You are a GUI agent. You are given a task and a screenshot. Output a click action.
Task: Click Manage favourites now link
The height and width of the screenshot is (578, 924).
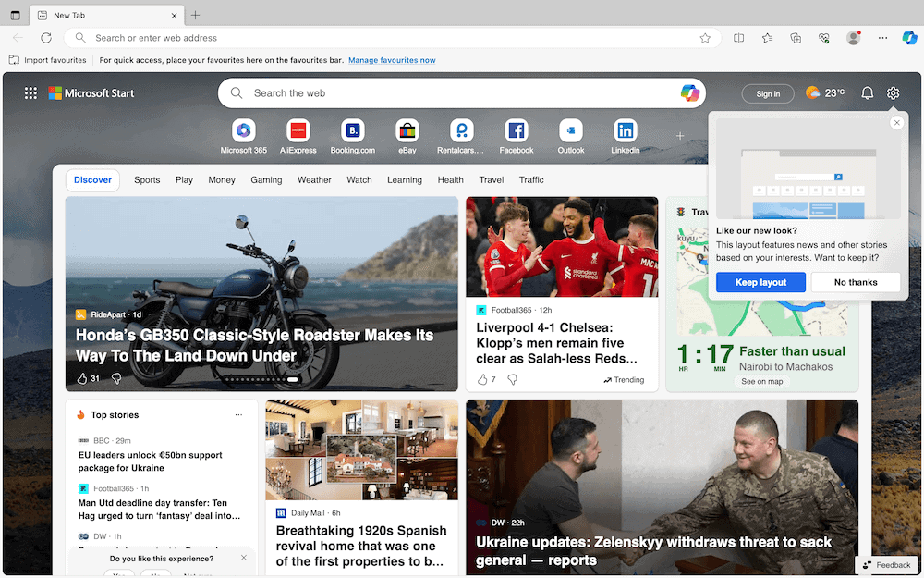[392, 60]
